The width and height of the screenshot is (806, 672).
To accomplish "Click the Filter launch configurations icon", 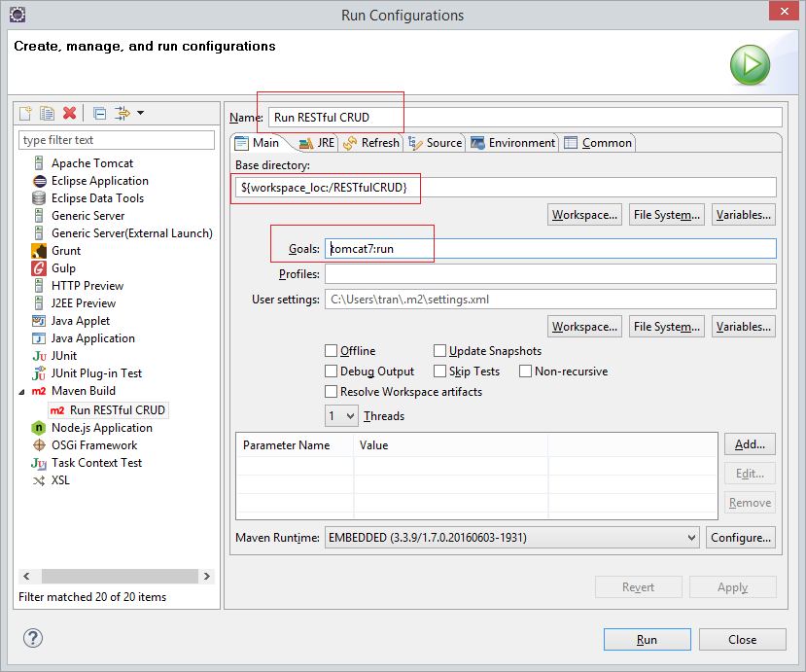I will (x=123, y=113).
